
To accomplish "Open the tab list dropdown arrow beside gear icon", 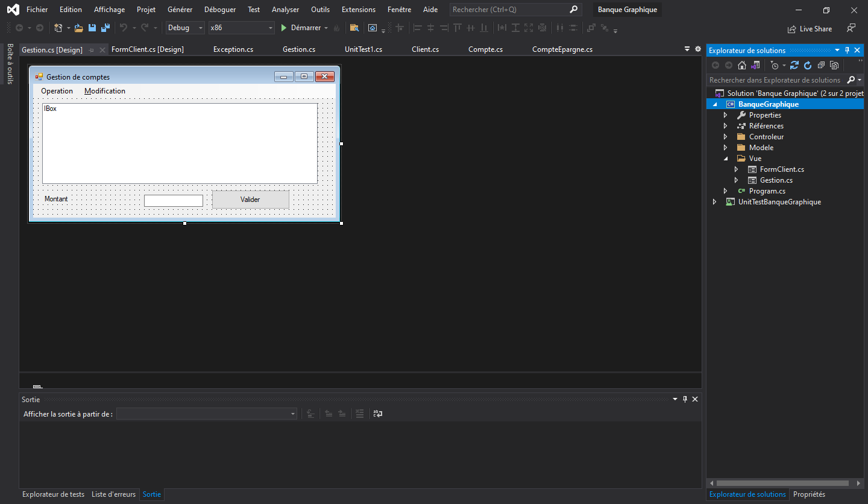I will 687,49.
